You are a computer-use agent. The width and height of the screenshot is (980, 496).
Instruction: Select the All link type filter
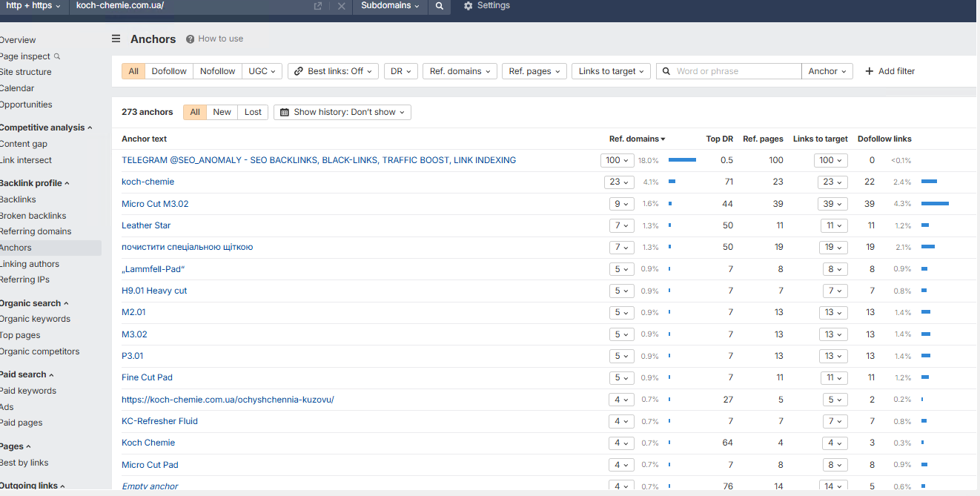tap(133, 71)
